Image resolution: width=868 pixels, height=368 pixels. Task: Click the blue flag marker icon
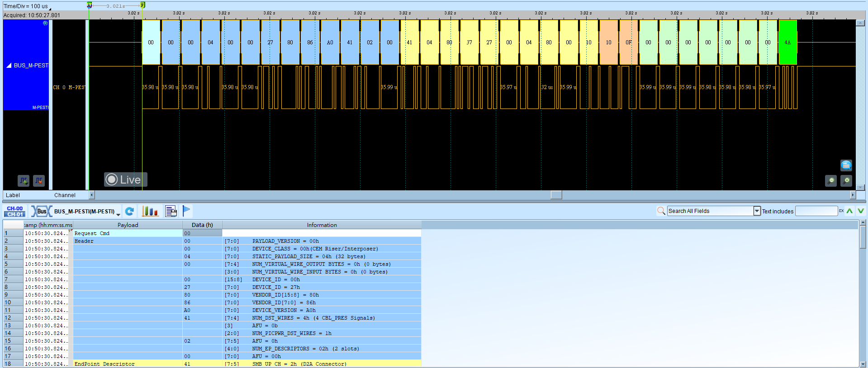pos(186,211)
